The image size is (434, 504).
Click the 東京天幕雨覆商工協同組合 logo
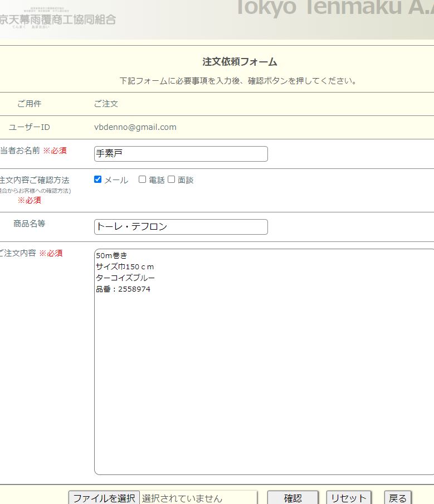pos(58,19)
